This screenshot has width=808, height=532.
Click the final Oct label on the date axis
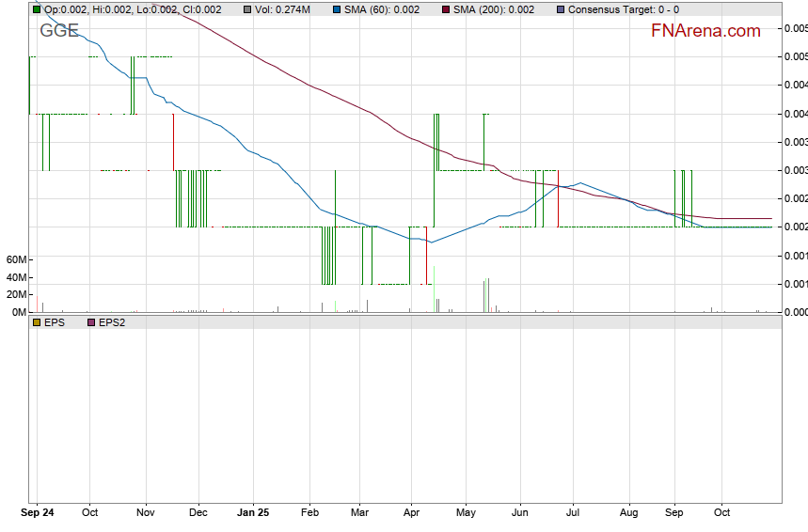coord(721,513)
